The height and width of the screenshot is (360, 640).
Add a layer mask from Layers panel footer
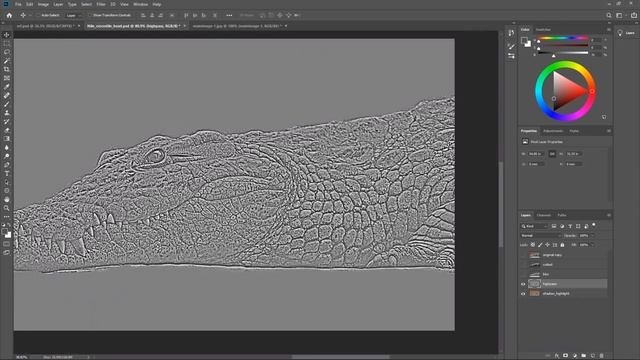(566, 356)
